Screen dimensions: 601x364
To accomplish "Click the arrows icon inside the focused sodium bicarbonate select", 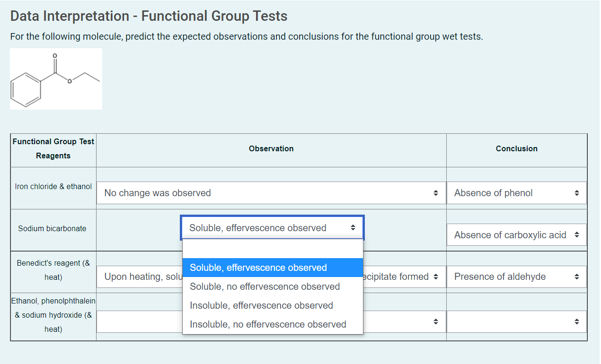I will click(x=353, y=227).
